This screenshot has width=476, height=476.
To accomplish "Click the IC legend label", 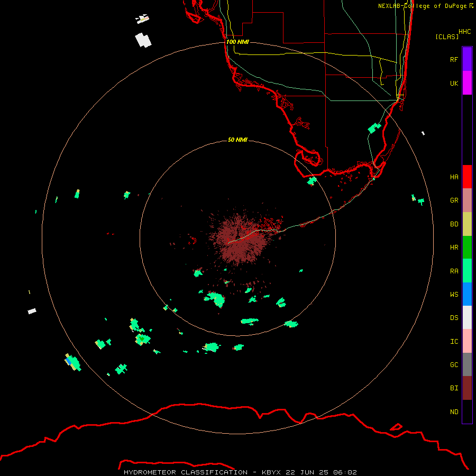I will click(x=454, y=342).
